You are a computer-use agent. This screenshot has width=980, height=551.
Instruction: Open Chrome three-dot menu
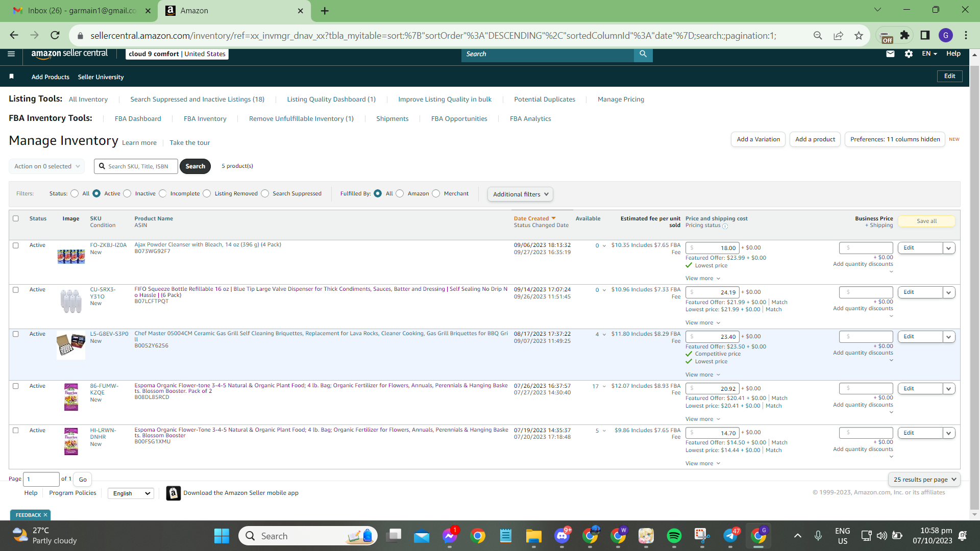(966, 35)
